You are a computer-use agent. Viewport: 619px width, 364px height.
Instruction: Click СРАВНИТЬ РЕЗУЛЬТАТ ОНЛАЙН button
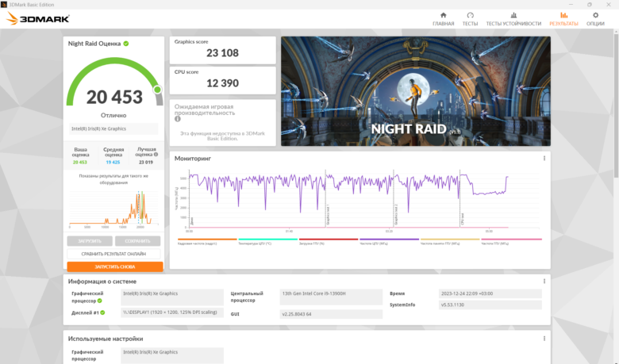tap(113, 254)
